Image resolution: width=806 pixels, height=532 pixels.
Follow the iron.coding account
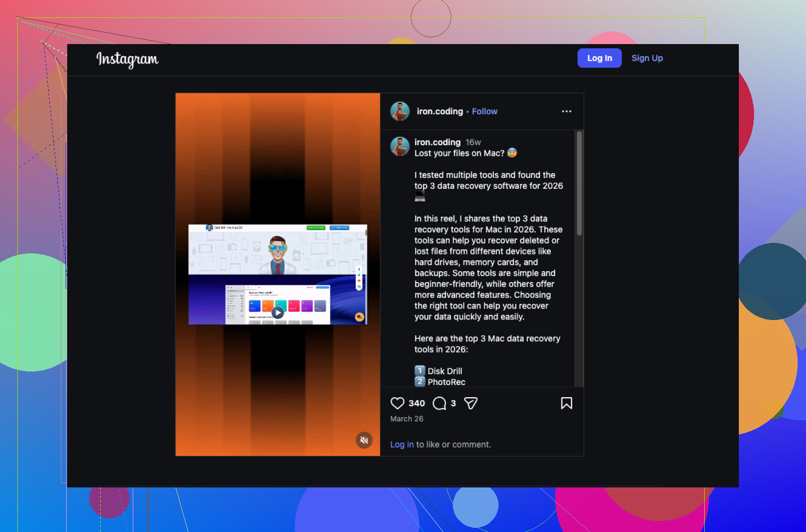pos(484,111)
